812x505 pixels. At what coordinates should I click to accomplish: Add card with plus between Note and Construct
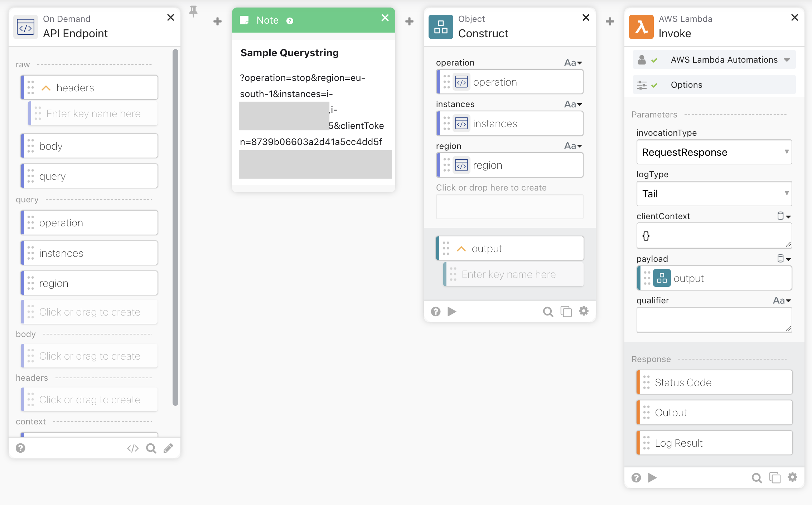tap(409, 21)
